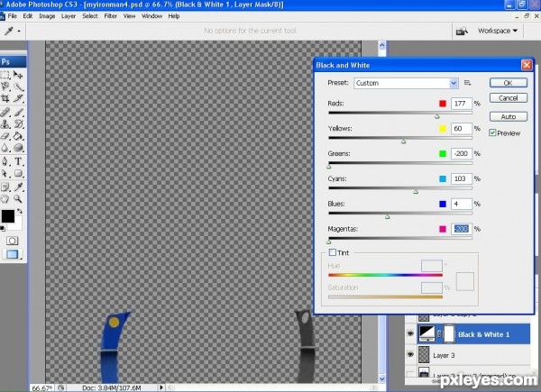
Task: Click the Reds percentage input field
Action: (462, 104)
